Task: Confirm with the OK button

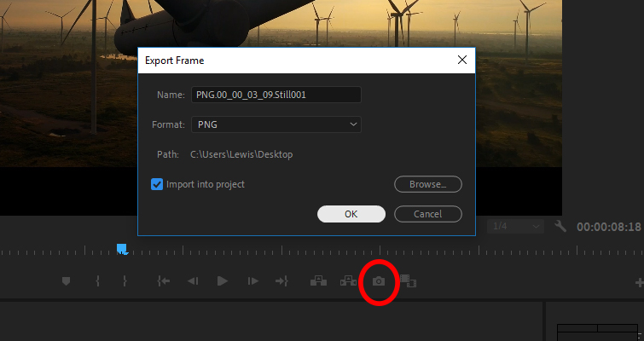Action: coord(351,214)
